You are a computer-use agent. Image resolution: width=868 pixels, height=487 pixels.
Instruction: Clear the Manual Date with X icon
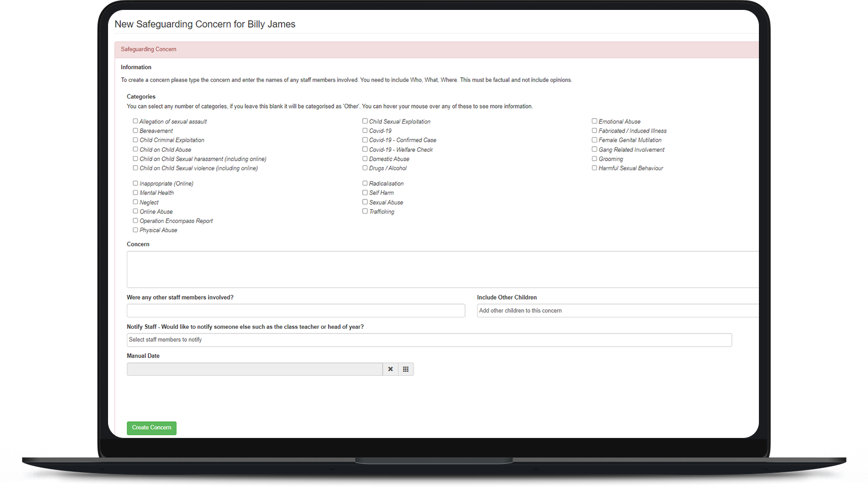click(x=390, y=369)
